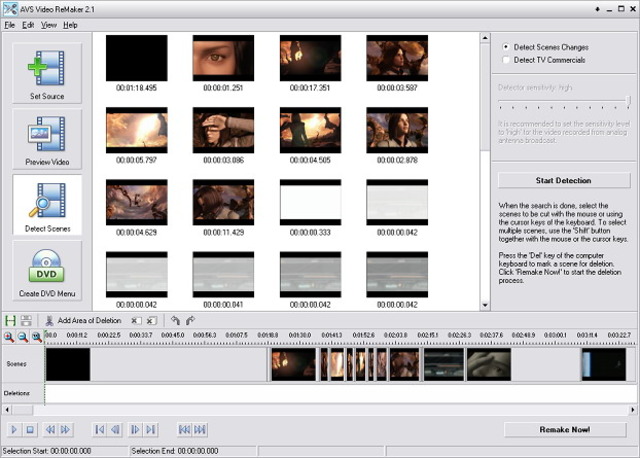Select the black scene thumbnail 00:01:18.495
Image resolution: width=640 pixels, height=458 pixels.
[x=136, y=58]
